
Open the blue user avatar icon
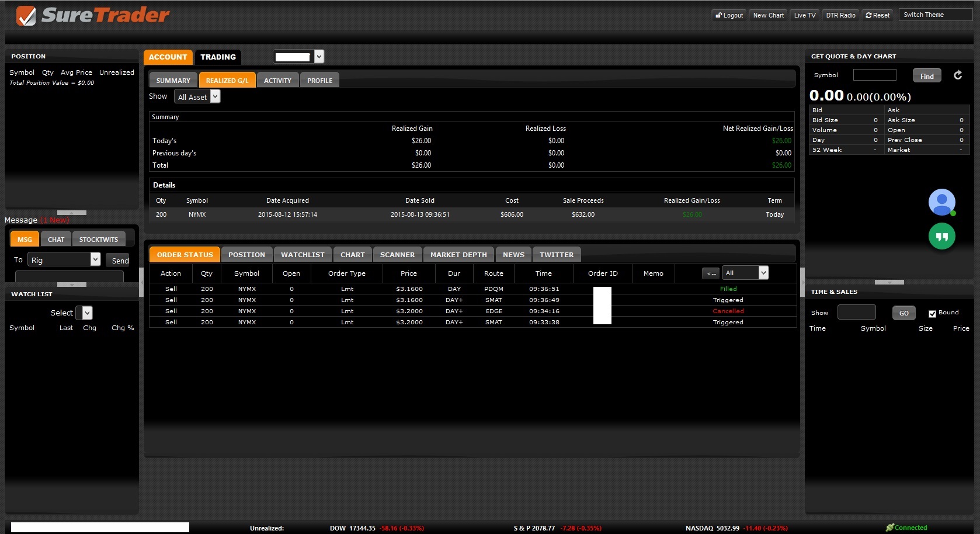point(941,202)
